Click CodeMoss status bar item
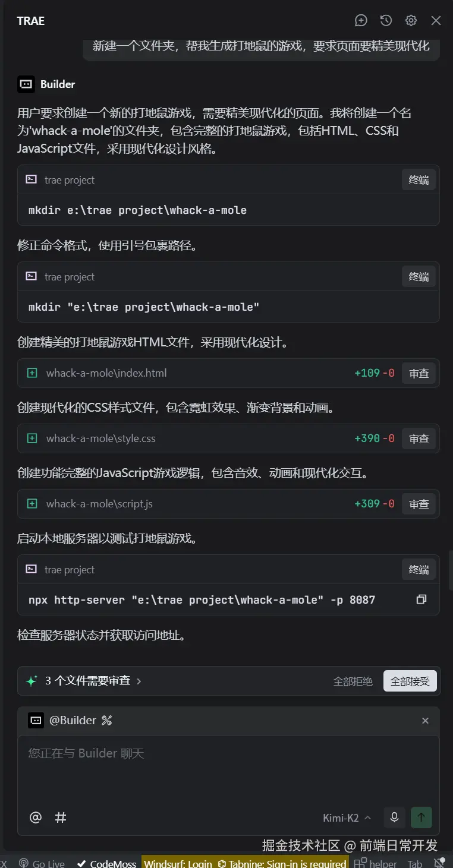 click(107, 863)
